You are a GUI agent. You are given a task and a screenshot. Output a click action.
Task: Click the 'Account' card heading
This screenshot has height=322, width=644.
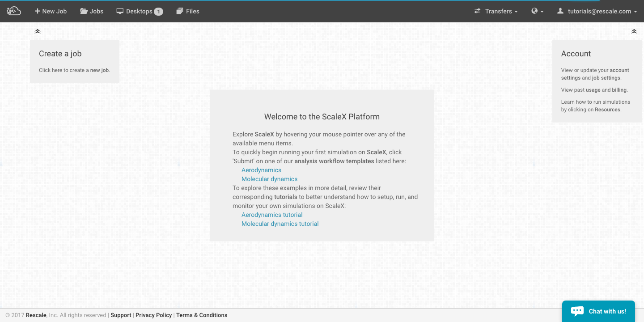coord(576,54)
